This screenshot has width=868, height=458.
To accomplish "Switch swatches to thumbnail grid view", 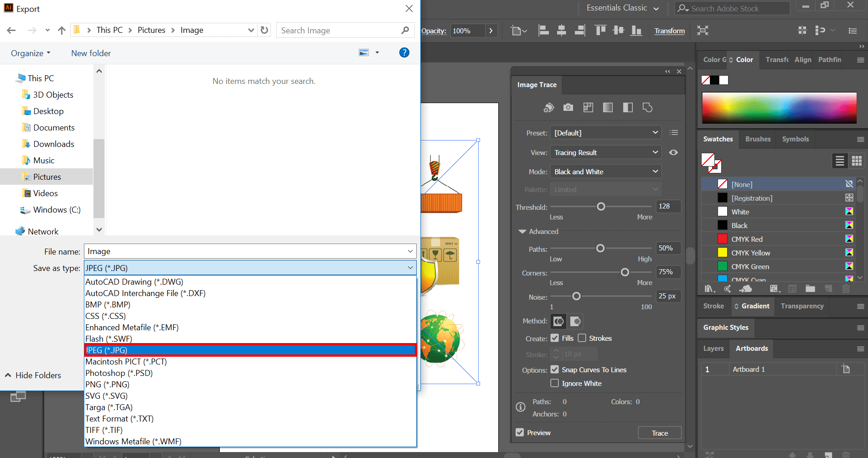I will [857, 161].
